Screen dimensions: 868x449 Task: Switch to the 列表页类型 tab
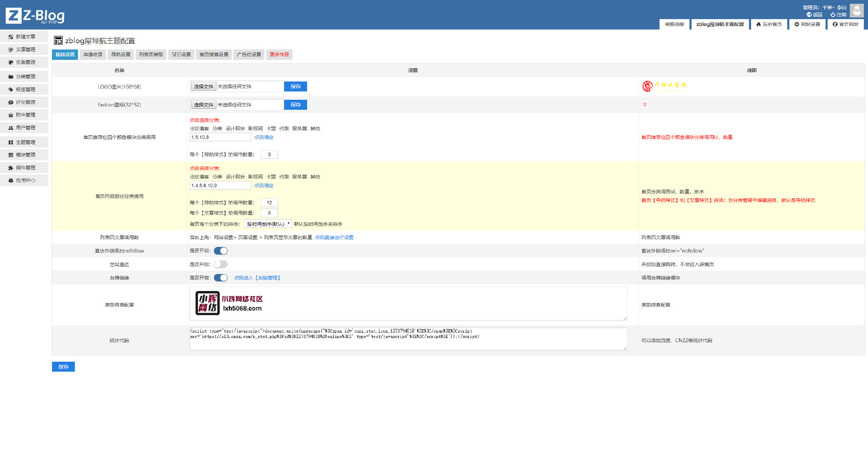point(151,54)
